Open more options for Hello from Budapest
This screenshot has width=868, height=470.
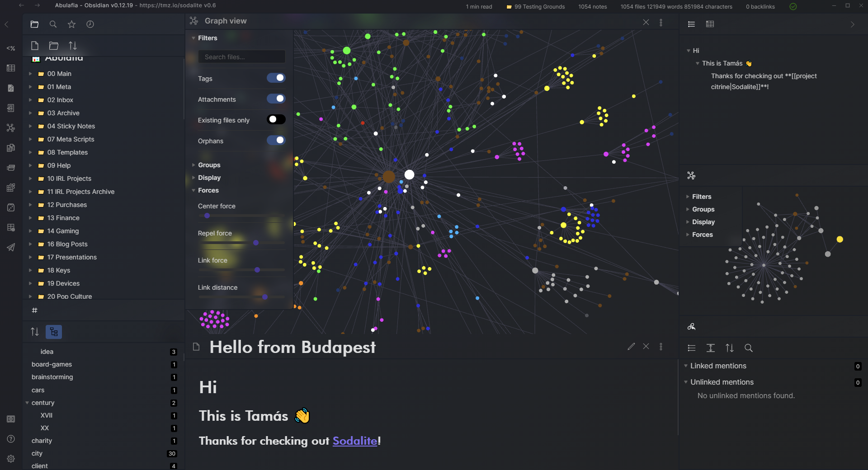(x=661, y=347)
